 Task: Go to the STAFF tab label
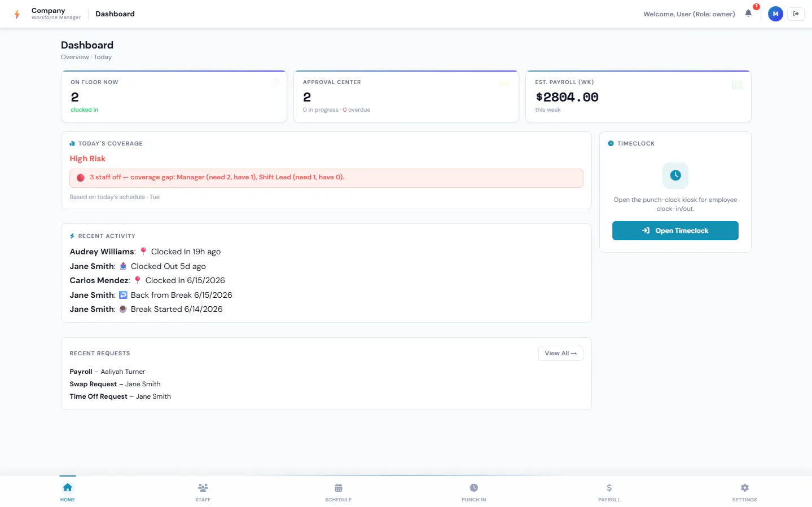pyautogui.click(x=203, y=500)
